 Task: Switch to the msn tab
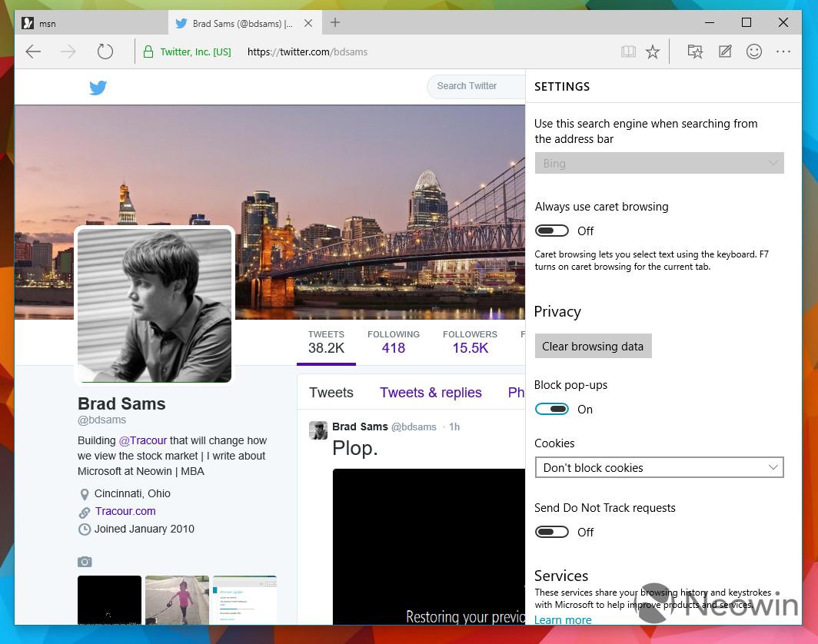[x=91, y=24]
